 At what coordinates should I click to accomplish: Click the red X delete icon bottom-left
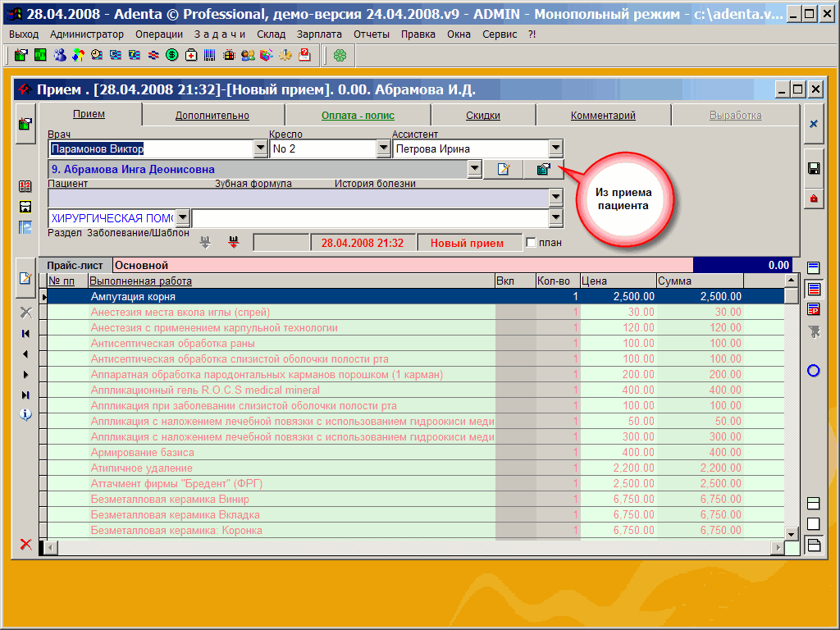point(25,544)
